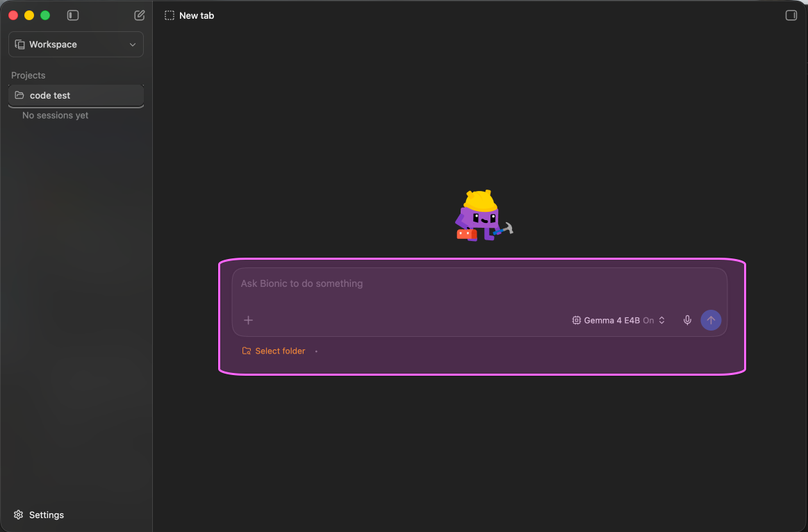This screenshot has width=808, height=532.
Task: Click the up-down chevrons beside model name
Action: tap(661, 320)
